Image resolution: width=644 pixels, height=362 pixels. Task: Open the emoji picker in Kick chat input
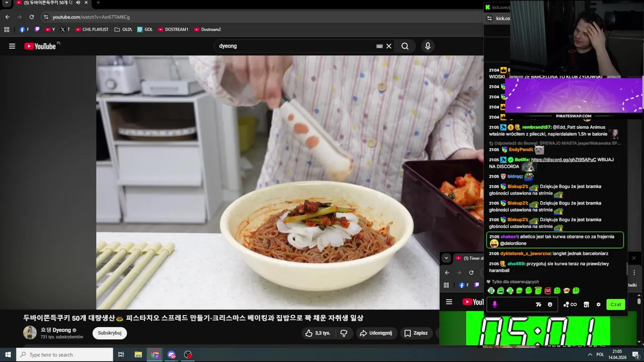pyautogui.click(x=550, y=305)
